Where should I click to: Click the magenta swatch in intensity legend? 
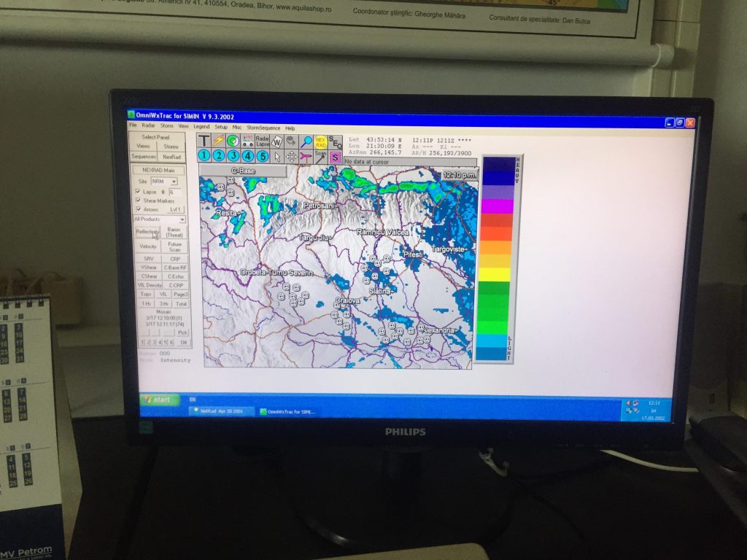pyautogui.click(x=497, y=206)
